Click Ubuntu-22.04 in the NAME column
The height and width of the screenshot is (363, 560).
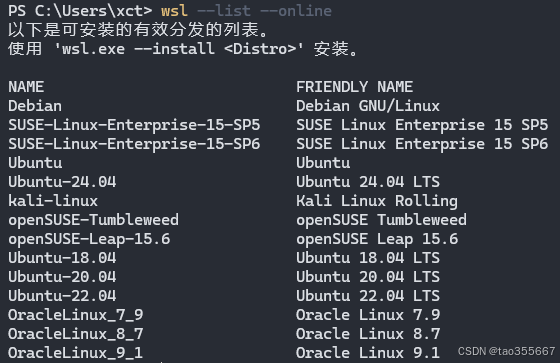(x=62, y=296)
